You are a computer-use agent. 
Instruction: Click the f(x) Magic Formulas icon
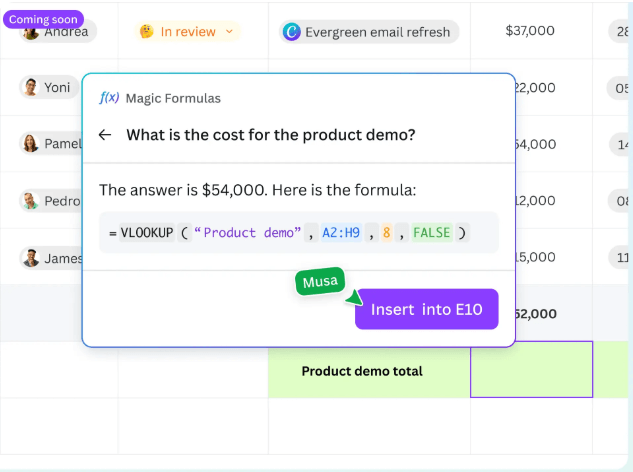(109, 98)
